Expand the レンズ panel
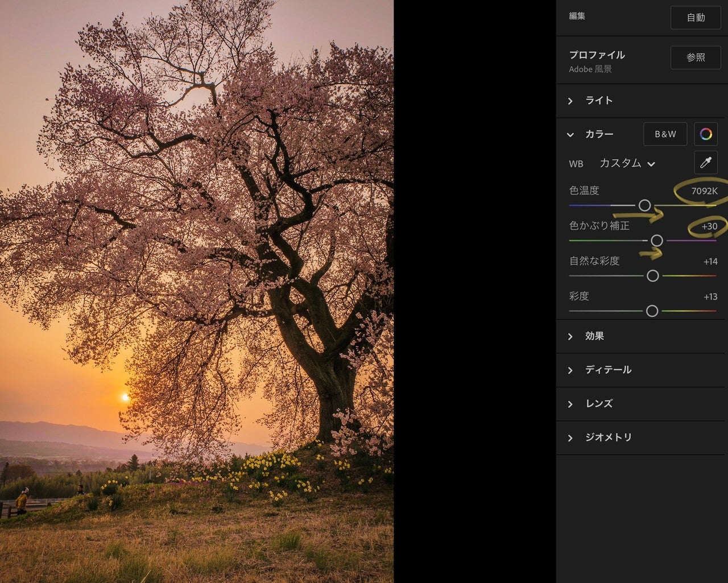 (642, 403)
